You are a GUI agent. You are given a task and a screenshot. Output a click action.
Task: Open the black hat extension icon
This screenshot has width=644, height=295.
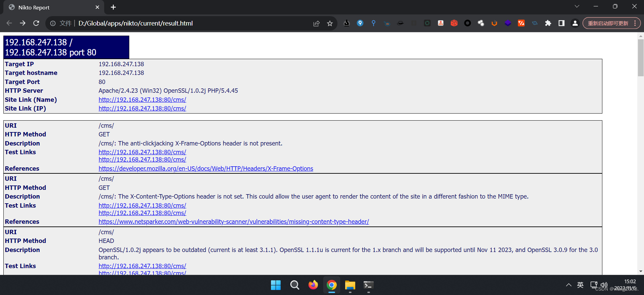[400, 23]
